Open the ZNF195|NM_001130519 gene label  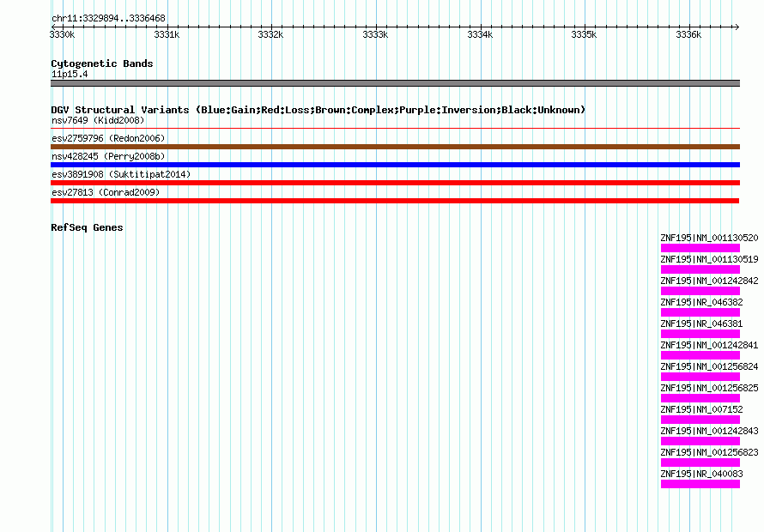[709, 259]
